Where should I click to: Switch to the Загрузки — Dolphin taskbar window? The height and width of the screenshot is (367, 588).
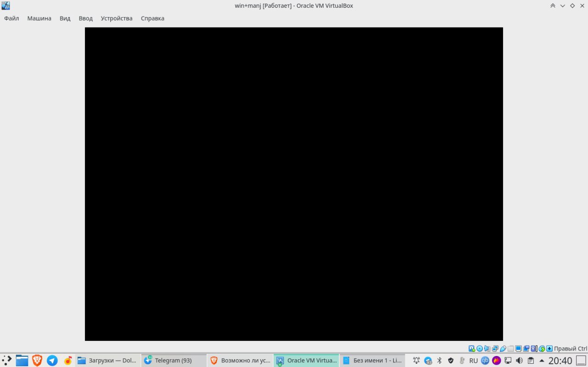click(x=107, y=361)
